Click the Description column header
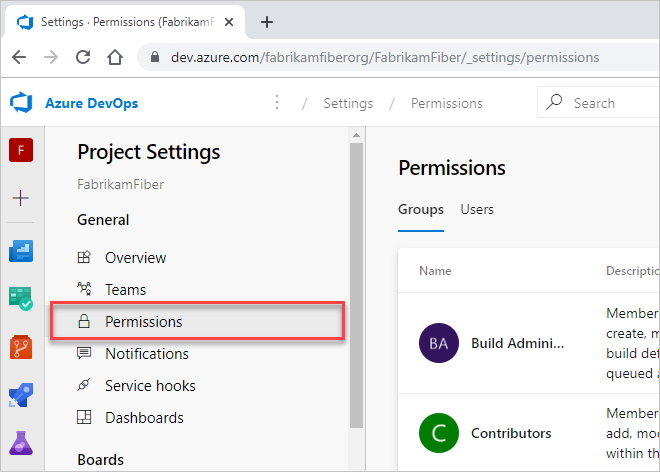Screen dimensions: 660x472 (632, 270)
